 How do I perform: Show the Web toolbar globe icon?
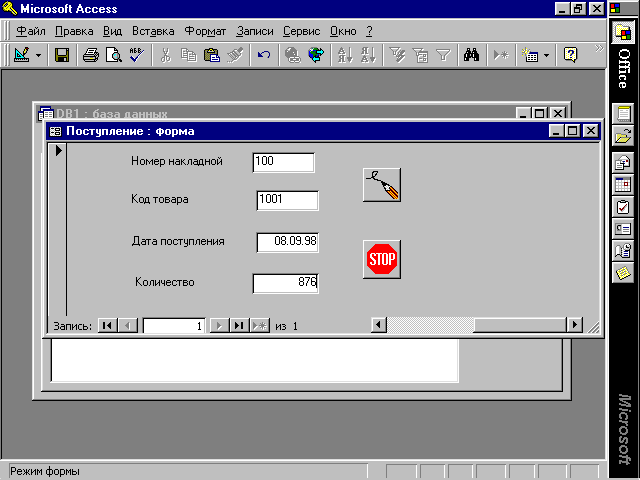pyautogui.click(x=316, y=55)
